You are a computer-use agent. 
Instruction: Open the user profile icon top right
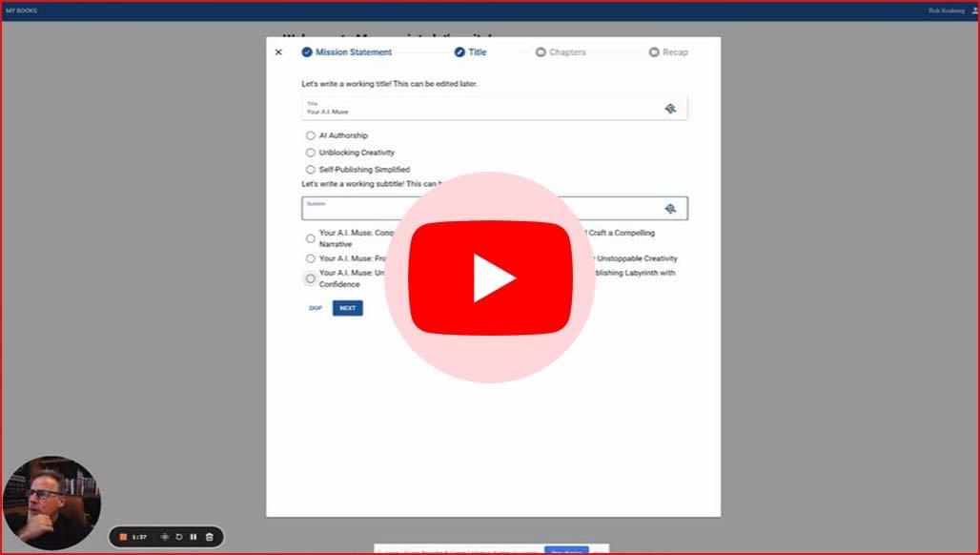click(x=975, y=10)
